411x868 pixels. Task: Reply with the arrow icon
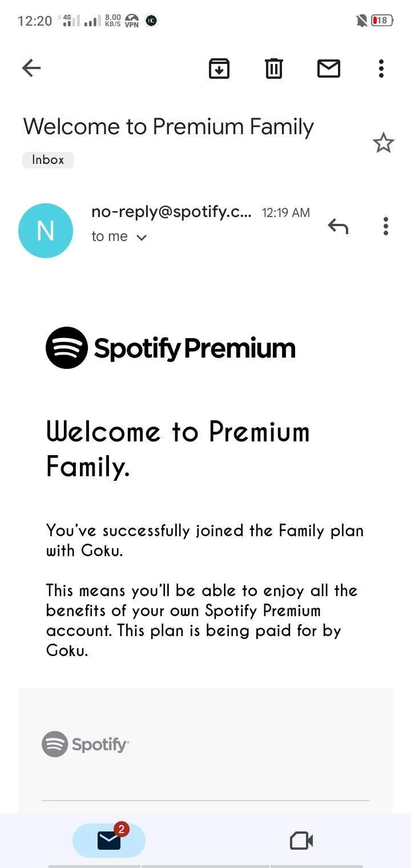338,227
